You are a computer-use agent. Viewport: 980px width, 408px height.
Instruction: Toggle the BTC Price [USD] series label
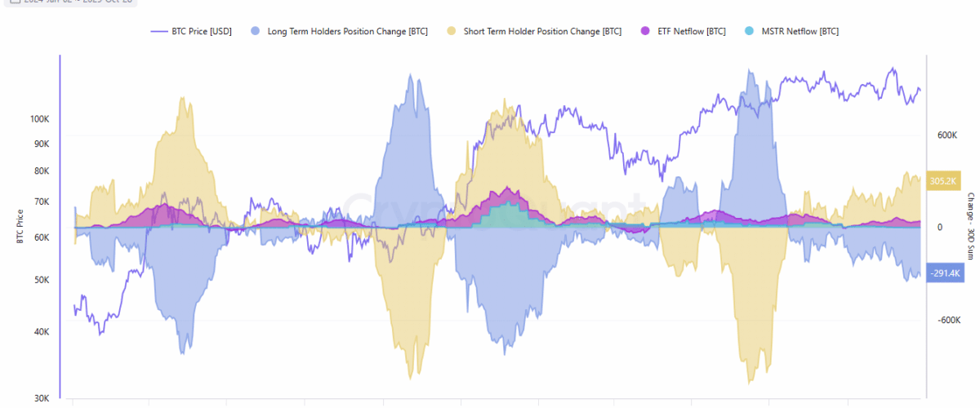pyautogui.click(x=202, y=32)
